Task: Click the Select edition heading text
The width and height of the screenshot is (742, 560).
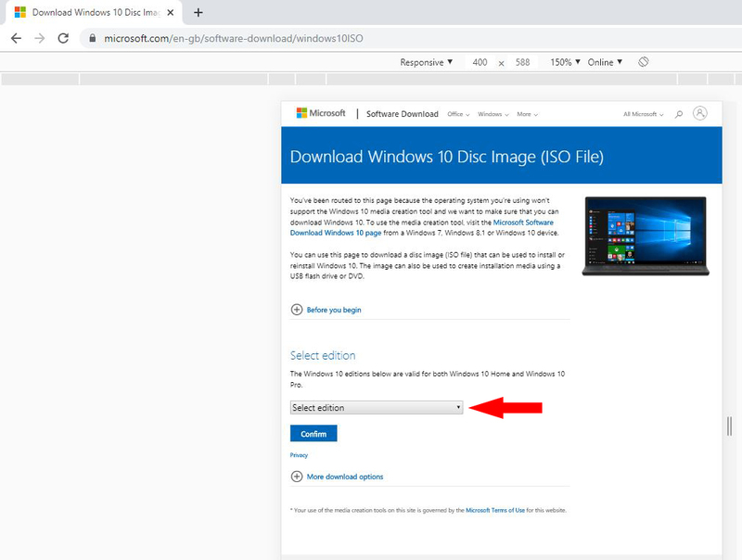Action: 323,355
